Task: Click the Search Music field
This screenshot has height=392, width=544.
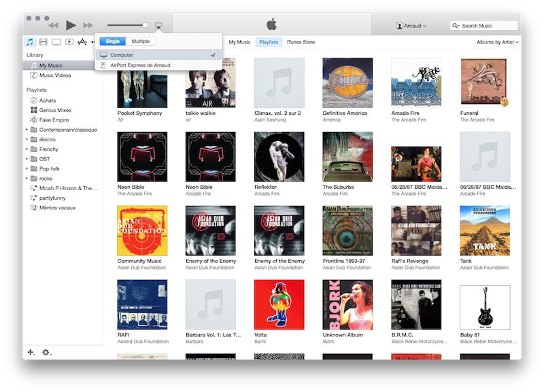Action: (483, 26)
